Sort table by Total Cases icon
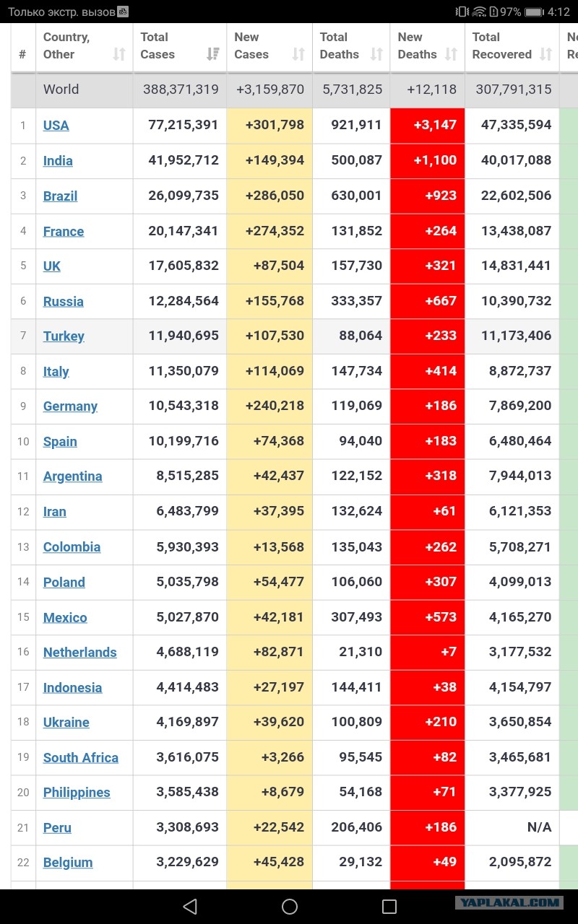 pyautogui.click(x=213, y=54)
